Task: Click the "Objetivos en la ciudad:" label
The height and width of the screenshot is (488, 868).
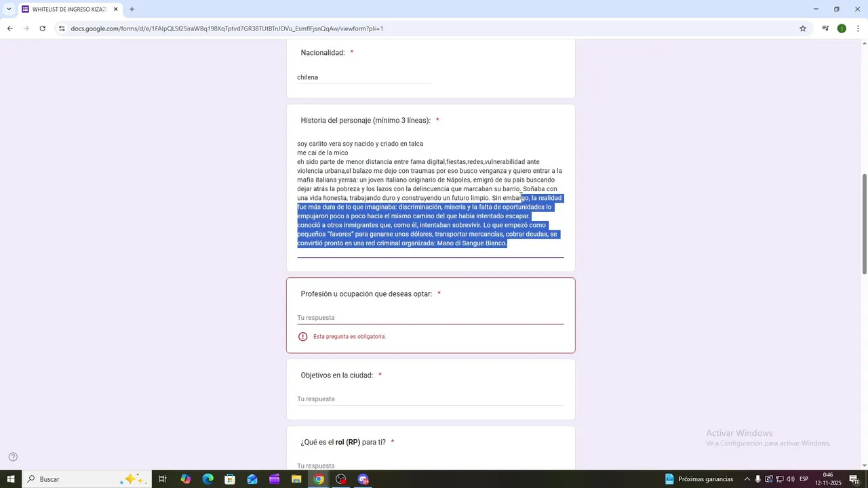Action: click(x=337, y=375)
